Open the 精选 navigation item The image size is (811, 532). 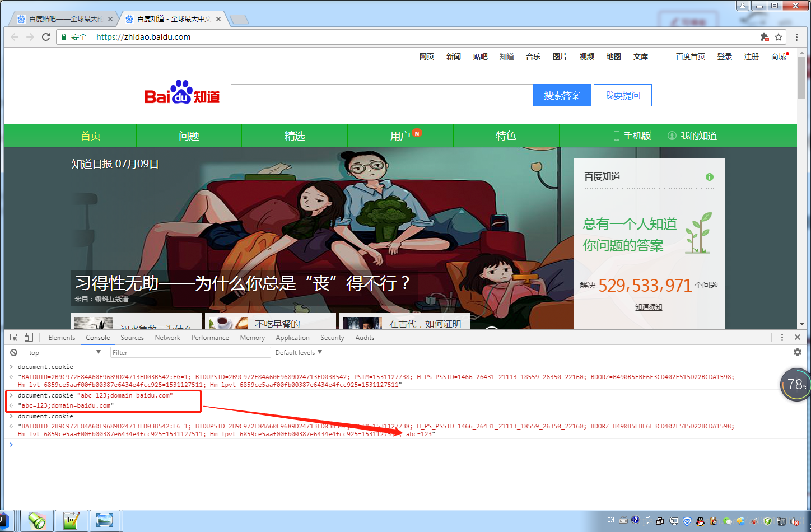295,136
